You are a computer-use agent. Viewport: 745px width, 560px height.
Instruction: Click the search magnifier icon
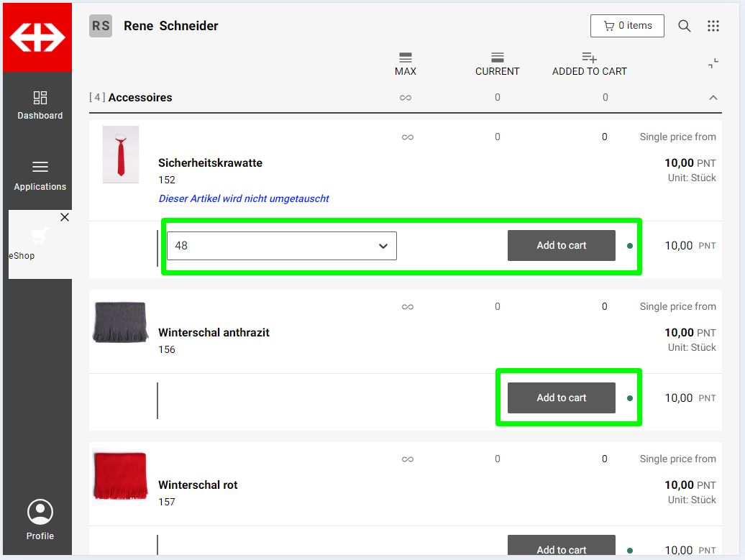point(685,26)
